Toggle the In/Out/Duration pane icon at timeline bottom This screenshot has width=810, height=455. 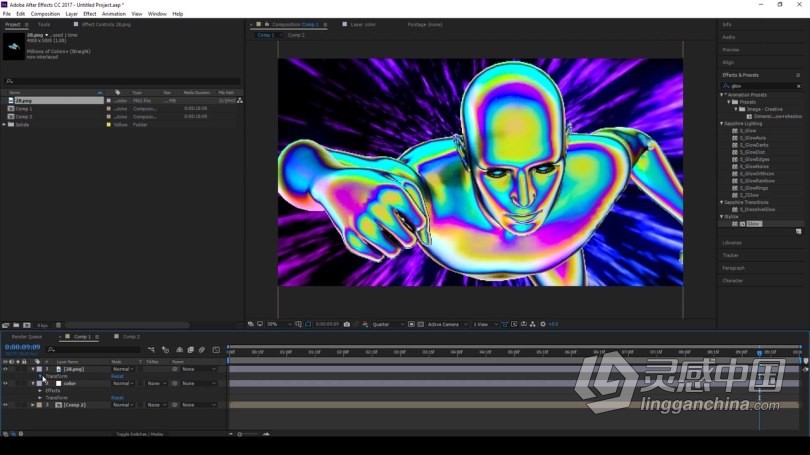[x=21, y=434]
